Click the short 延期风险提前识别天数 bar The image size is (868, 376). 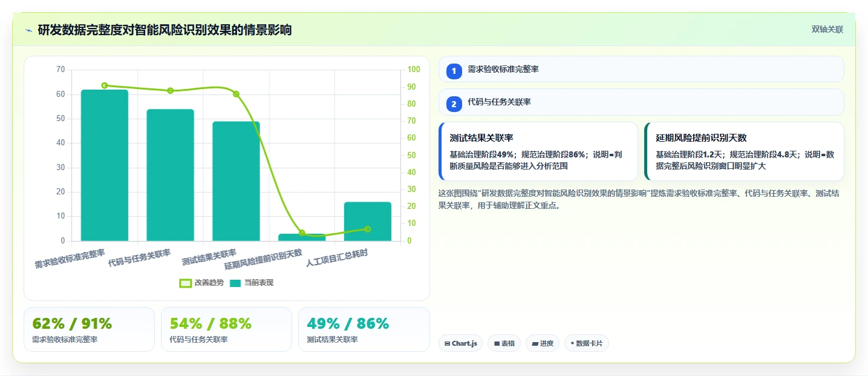point(302,237)
